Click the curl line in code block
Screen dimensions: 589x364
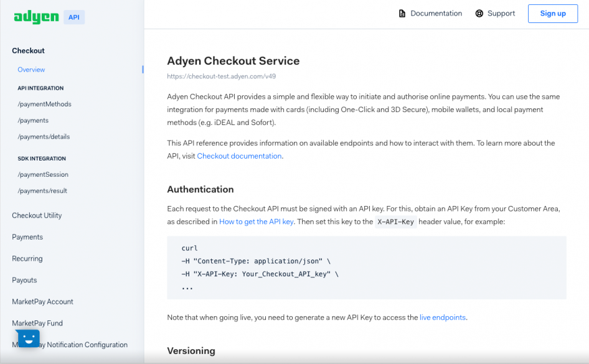[x=189, y=248]
